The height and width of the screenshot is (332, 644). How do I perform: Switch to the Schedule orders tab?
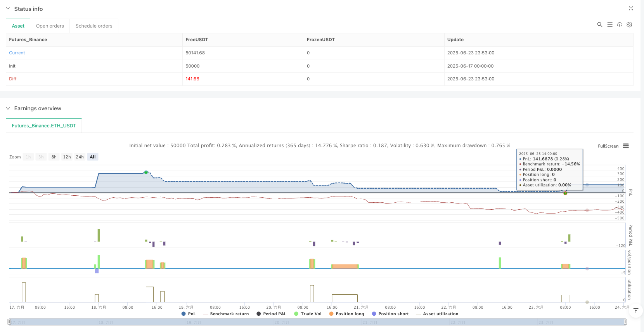(94, 26)
